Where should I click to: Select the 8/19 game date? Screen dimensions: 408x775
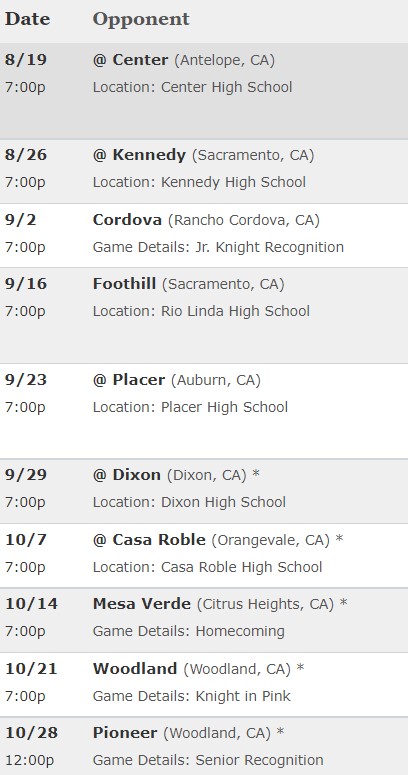click(x=26, y=60)
